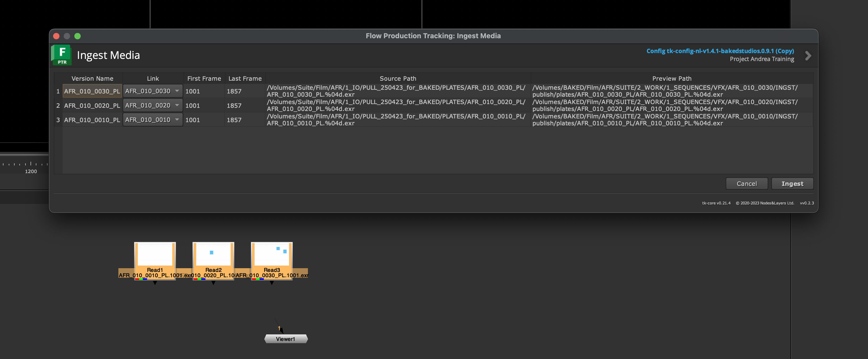Click the chevron arrow beside the config name
The height and width of the screenshot is (359, 868).
point(808,55)
